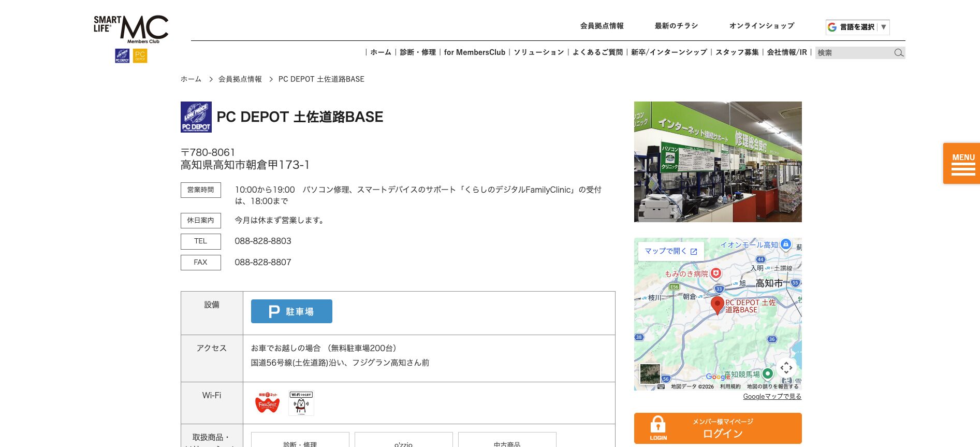Open よくあるご質問 navigation item

tap(598, 52)
